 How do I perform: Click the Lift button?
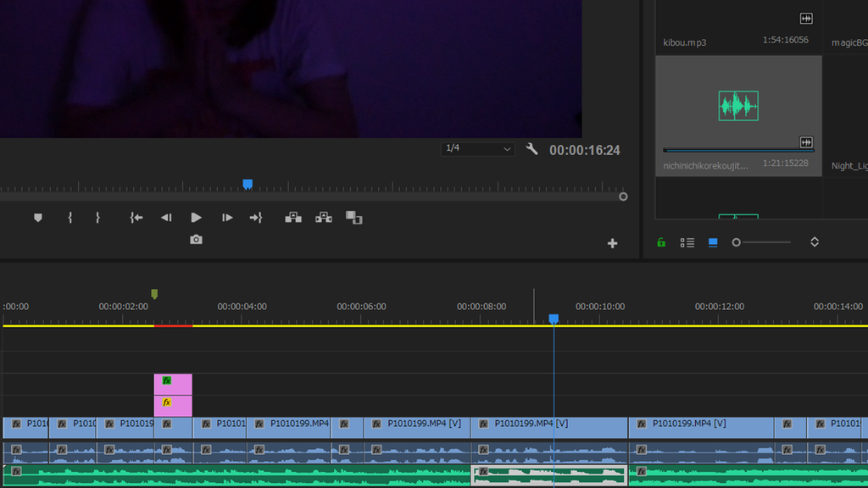point(293,218)
